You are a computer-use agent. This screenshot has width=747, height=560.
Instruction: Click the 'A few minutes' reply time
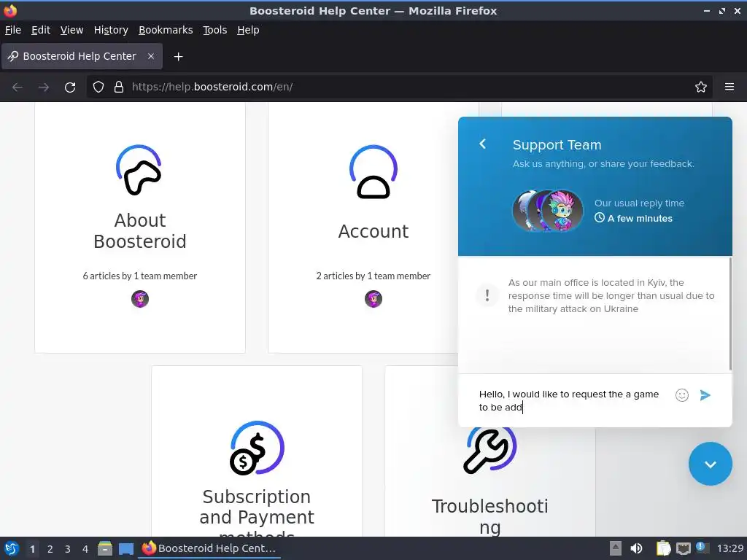(x=634, y=218)
